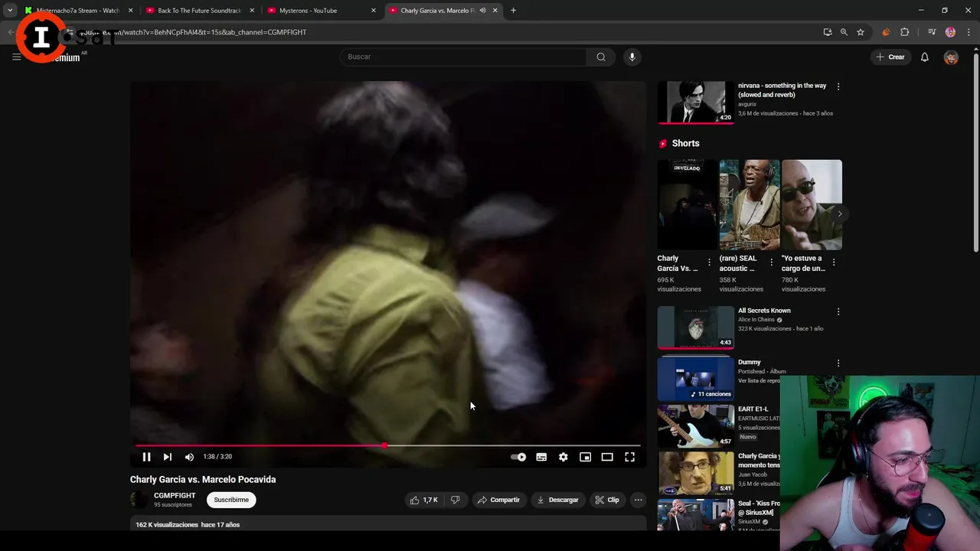The height and width of the screenshot is (551, 980).
Task: Start voice search with the microphone
Action: pos(632,57)
